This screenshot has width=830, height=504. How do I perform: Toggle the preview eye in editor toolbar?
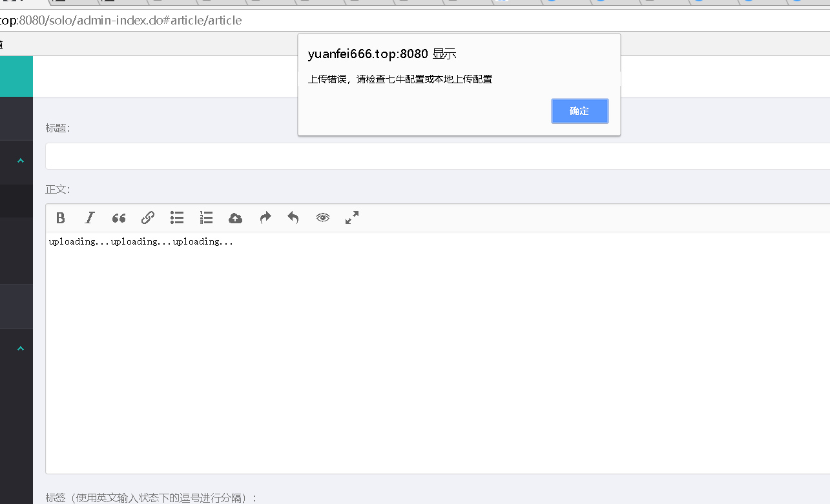[x=323, y=218]
